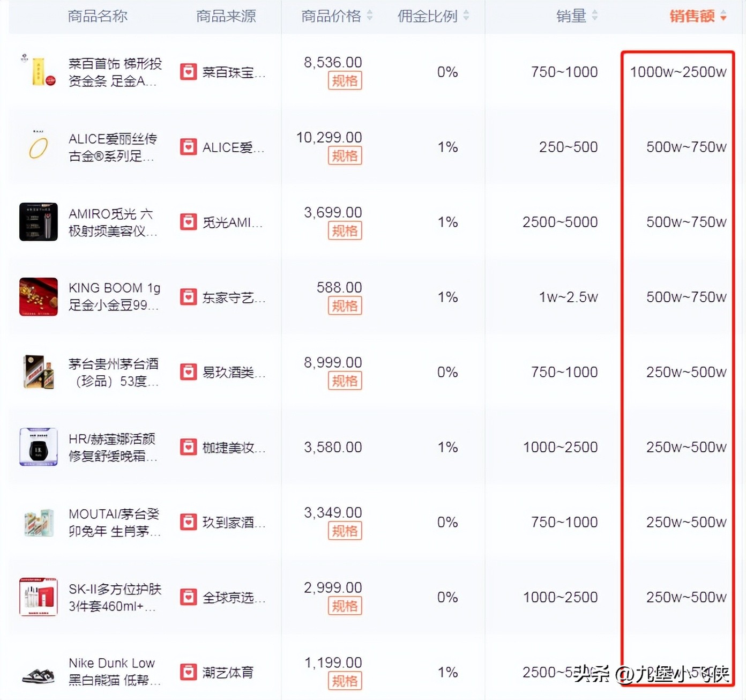Viewport: 746px width, 700px height.
Task: Click 规格 under price 10,299.00
Action: point(345,156)
